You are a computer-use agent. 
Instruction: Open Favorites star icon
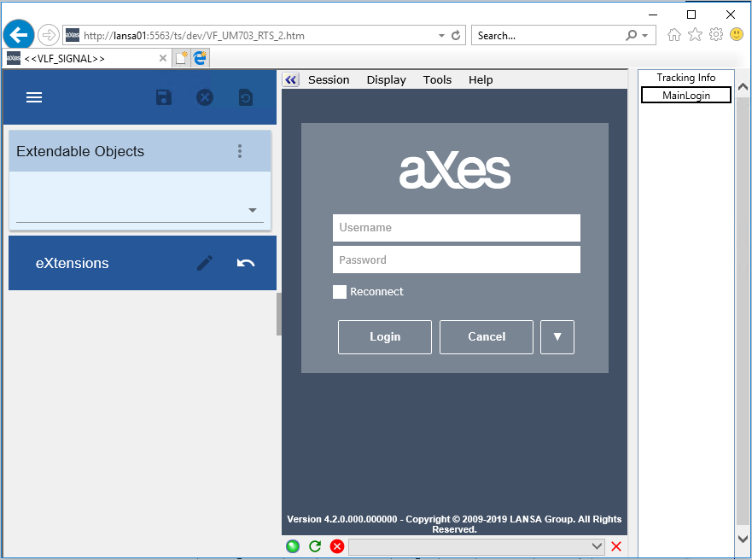click(x=695, y=34)
